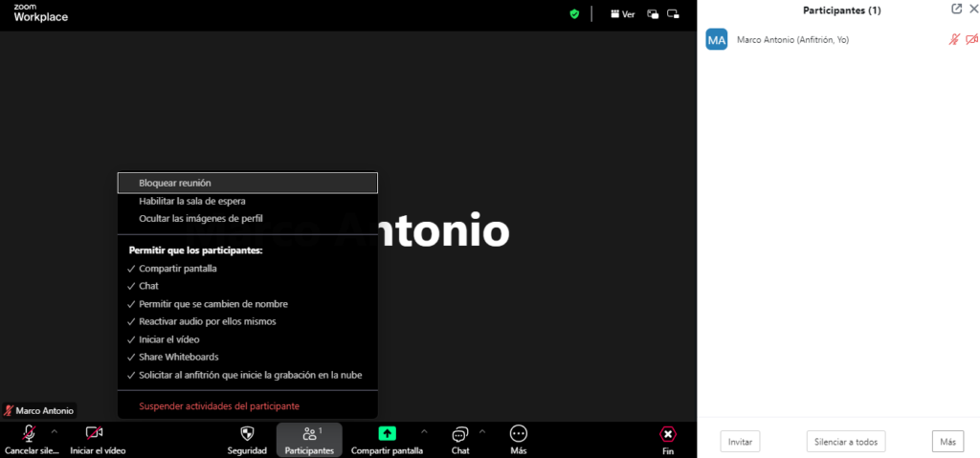The image size is (980, 458).
Task: Open the Seguridad shield icon
Action: pyautogui.click(x=247, y=434)
